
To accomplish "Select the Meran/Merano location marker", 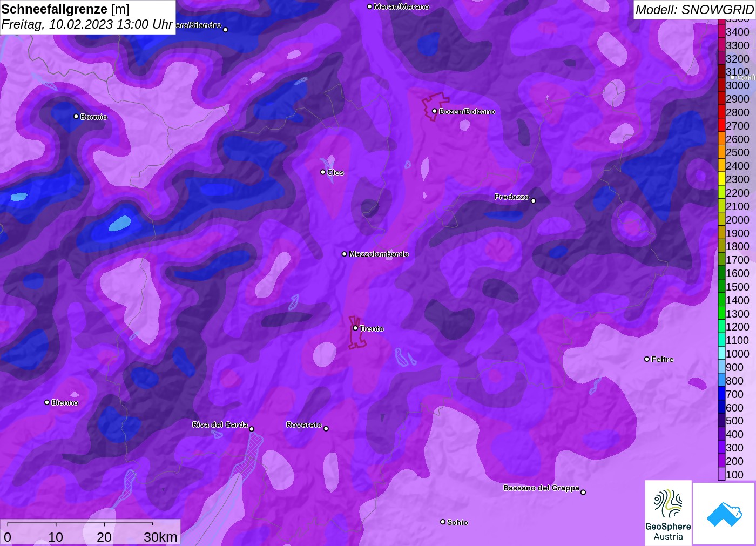I will pos(369,7).
